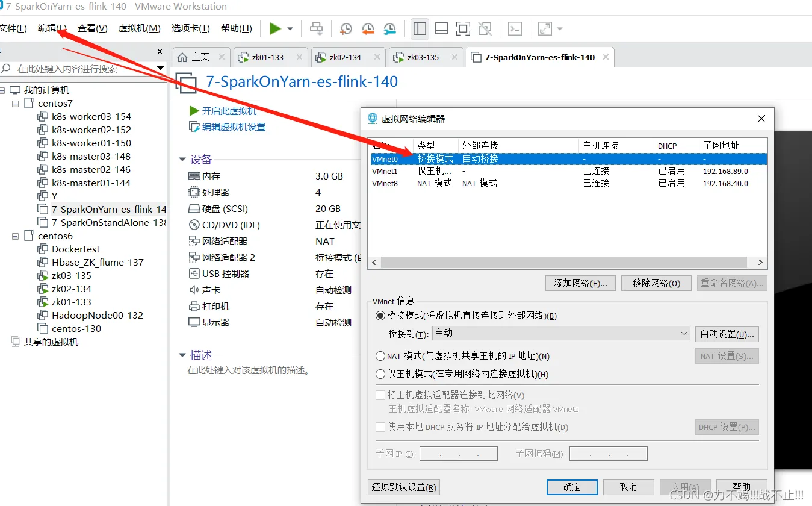Open the 桥接到 dropdown showing 自动
This screenshot has height=506, width=812.
click(683, 333)
